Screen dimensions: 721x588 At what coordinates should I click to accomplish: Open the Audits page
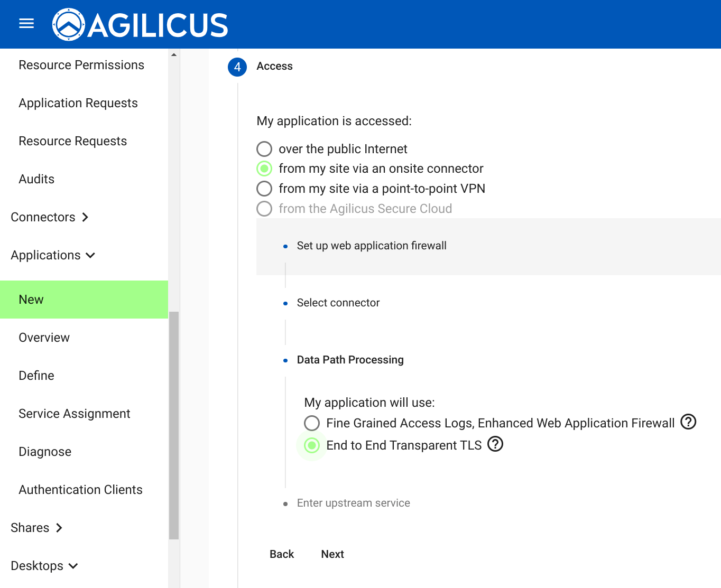coord(36,179)
